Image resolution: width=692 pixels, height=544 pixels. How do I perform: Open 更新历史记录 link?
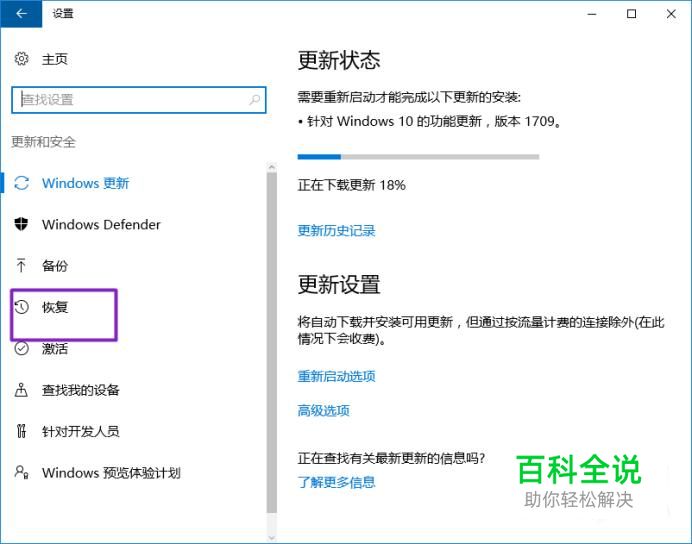(x=336, y=231)
